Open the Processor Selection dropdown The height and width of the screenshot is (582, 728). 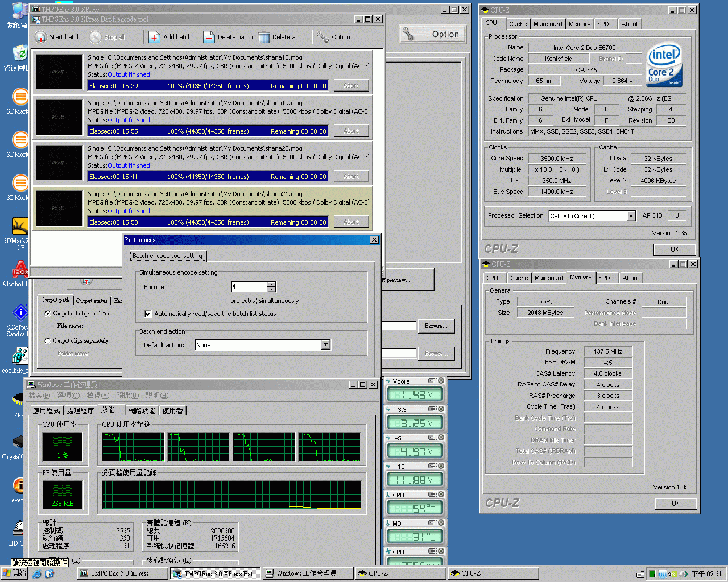tap(631, 216)
